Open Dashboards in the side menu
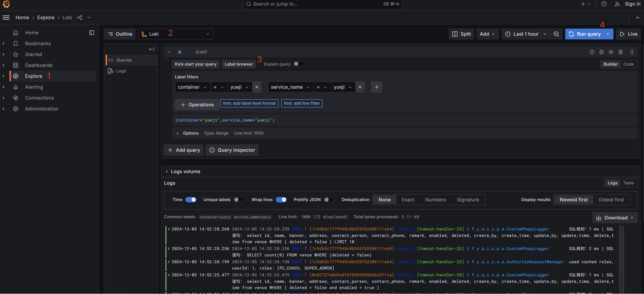 click(x=39, y=65)
